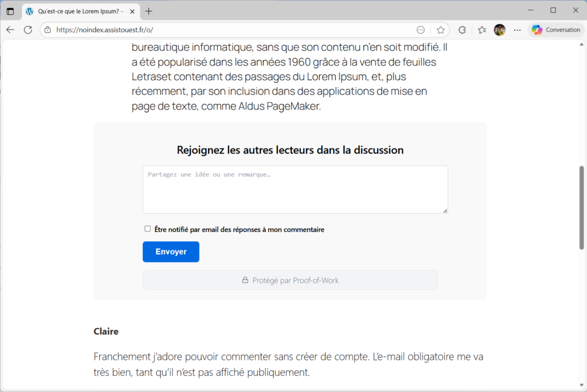Refresh the current page
Image resolution: width=587 pixels, height=392 pixels.
[x=27, y=29]
